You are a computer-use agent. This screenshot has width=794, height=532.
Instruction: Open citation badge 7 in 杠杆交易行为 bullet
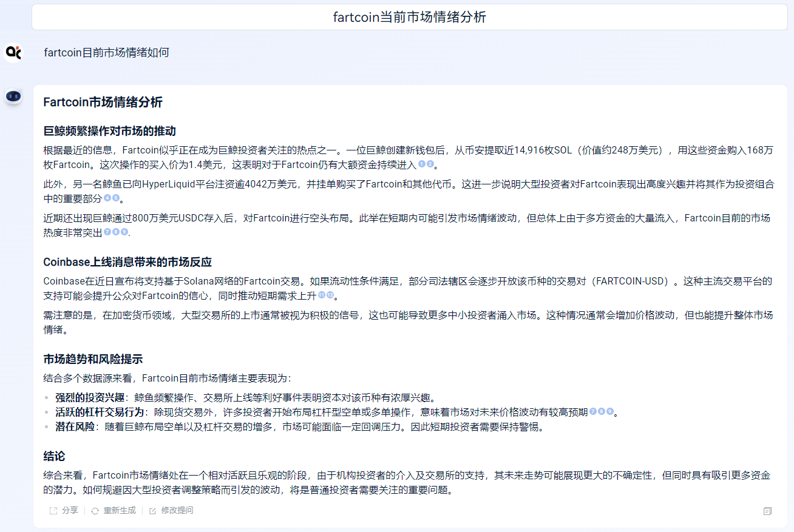pyautogui.click(x=593, y=412)
